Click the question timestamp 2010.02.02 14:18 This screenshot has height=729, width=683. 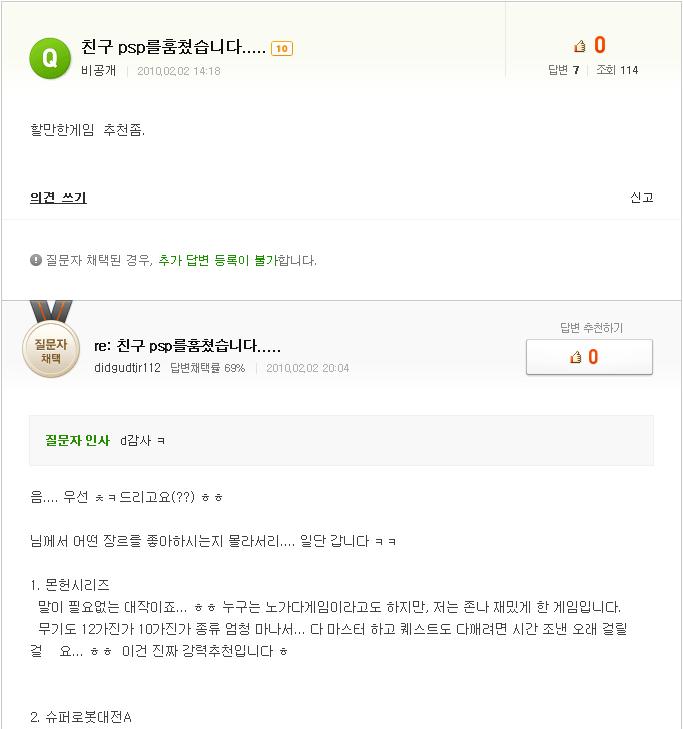[178, 71]
